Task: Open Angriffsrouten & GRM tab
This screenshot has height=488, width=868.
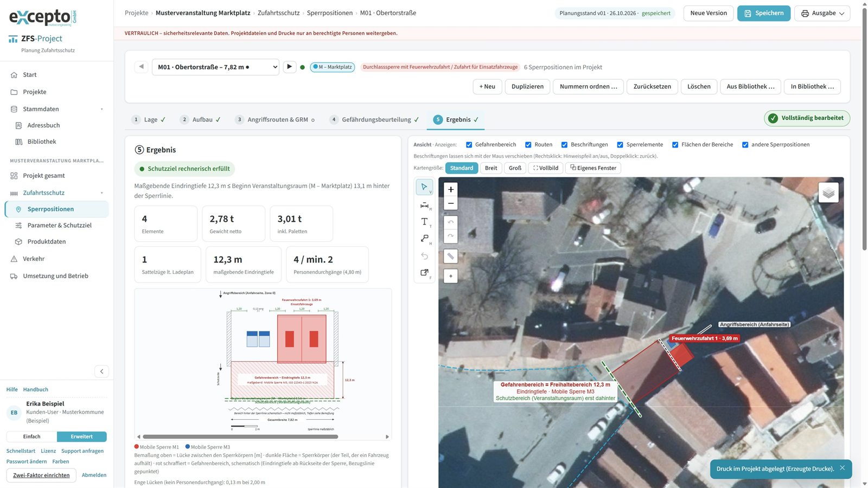Action: [x=275, y=120]
